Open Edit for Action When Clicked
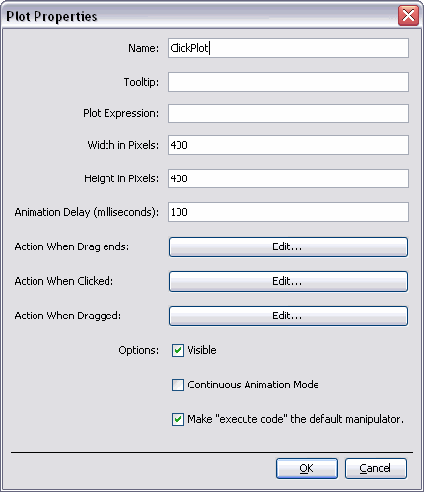 pyautogui.click(x=288, y=281)
